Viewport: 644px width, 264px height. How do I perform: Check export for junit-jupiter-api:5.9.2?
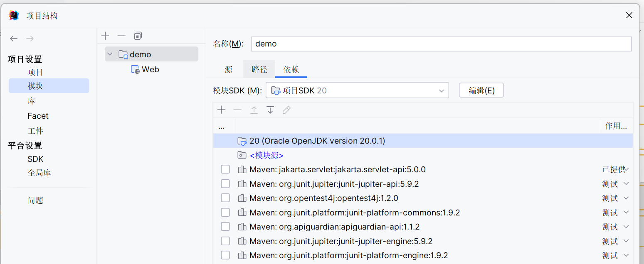225,184
